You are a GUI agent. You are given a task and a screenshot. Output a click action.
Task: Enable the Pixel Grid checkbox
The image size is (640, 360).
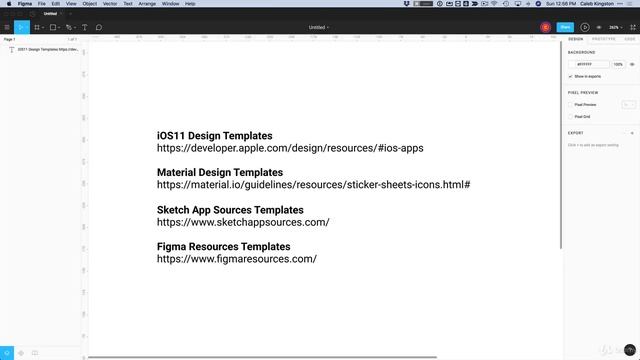coord(570,117)
